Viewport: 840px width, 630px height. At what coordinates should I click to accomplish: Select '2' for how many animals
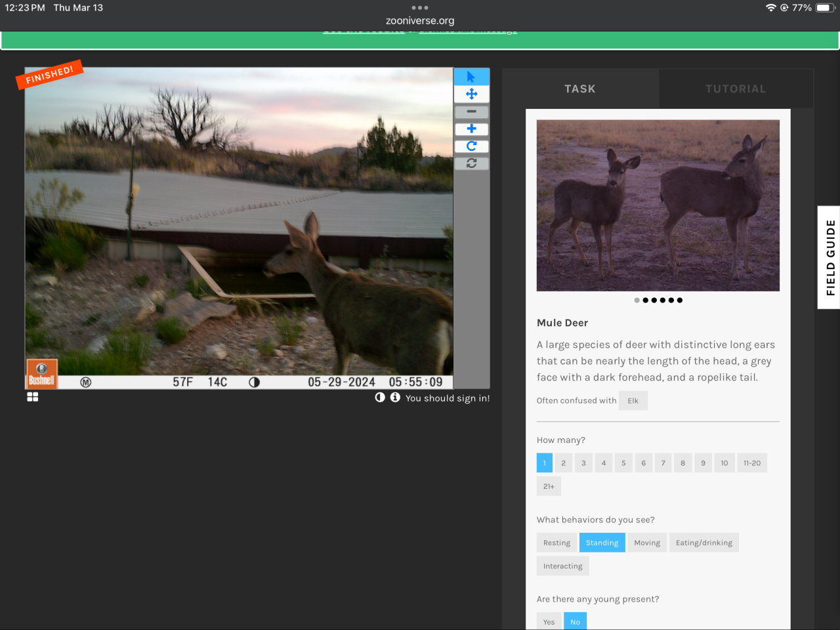[563, 463]
